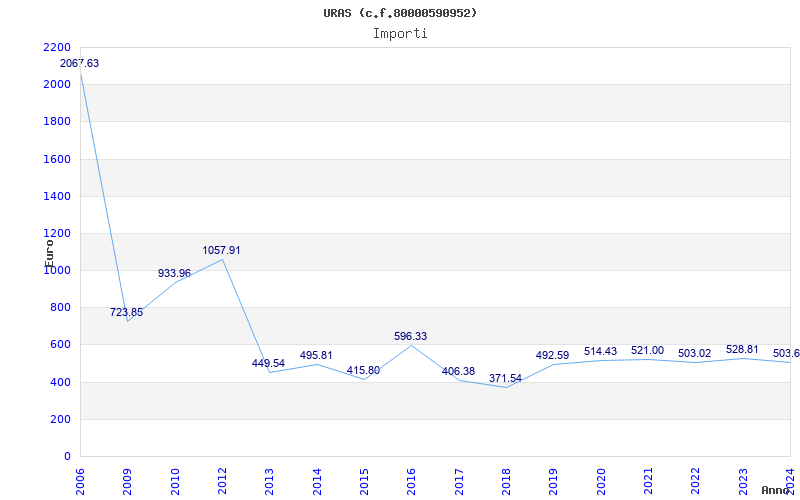Click the y-axis value 400
This screenshot has height=500, width=800.
click(60, 382)
